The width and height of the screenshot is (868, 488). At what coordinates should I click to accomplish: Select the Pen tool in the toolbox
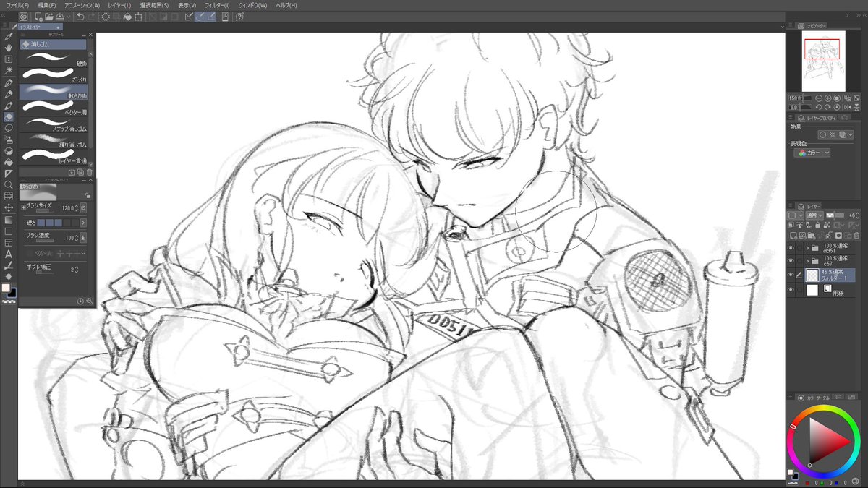[9, 83]
